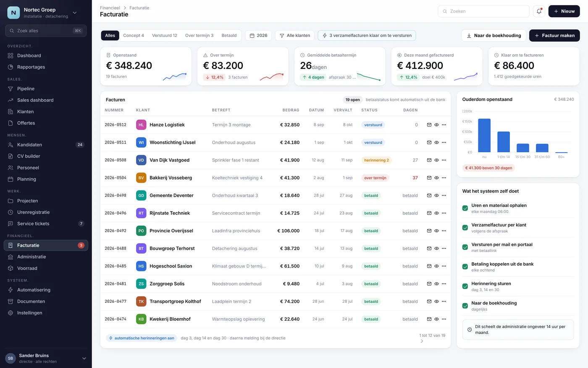Focus the Zoek alles sidebar search

46,31
